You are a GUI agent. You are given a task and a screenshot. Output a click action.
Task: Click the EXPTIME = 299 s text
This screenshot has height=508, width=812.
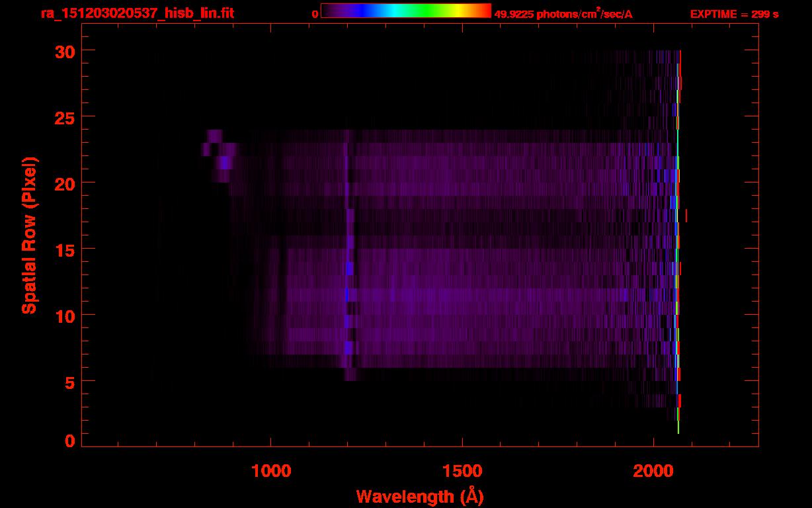coord(734,14)
